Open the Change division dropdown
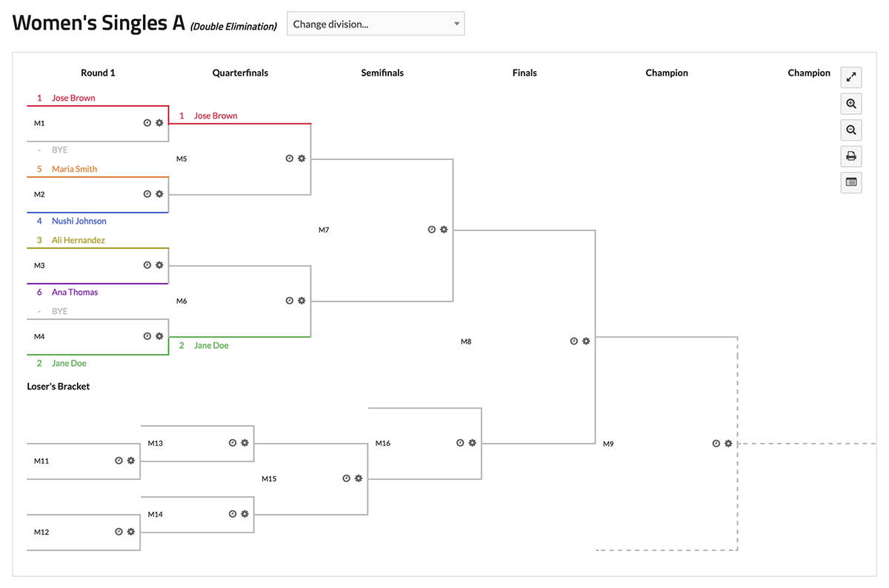The width and height of the screenshot is (889, 588). 376,24
